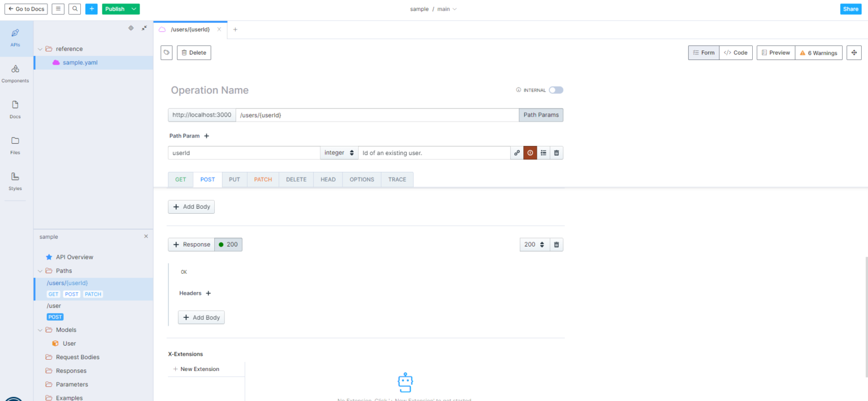Open the 6 Warnings panel
The image size is (868, 401).
(818, 52)
